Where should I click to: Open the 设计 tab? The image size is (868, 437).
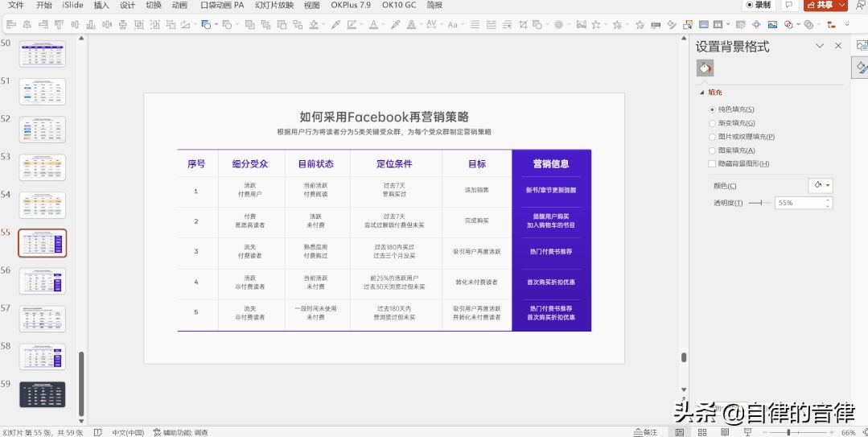127,5
